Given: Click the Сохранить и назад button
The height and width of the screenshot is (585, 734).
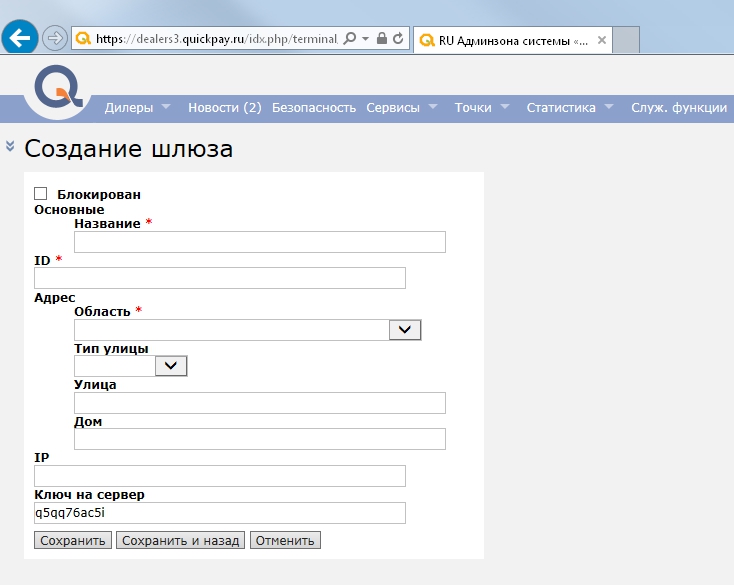Looking at the screenshot, I should point(180,541).
